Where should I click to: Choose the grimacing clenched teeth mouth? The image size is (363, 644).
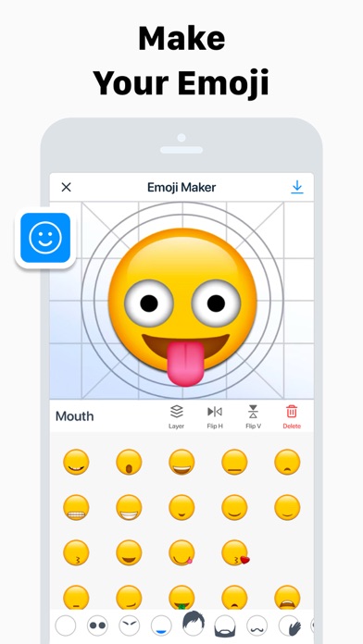point(76,508)
